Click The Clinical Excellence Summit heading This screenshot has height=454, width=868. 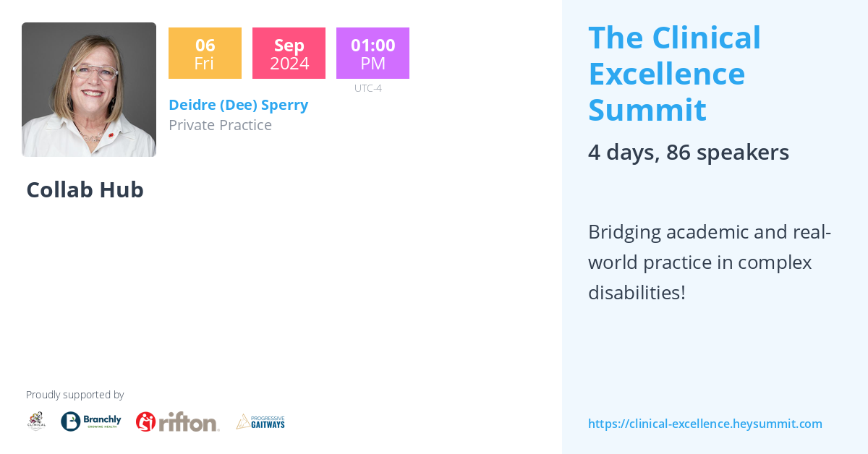(x=674, y=74)
